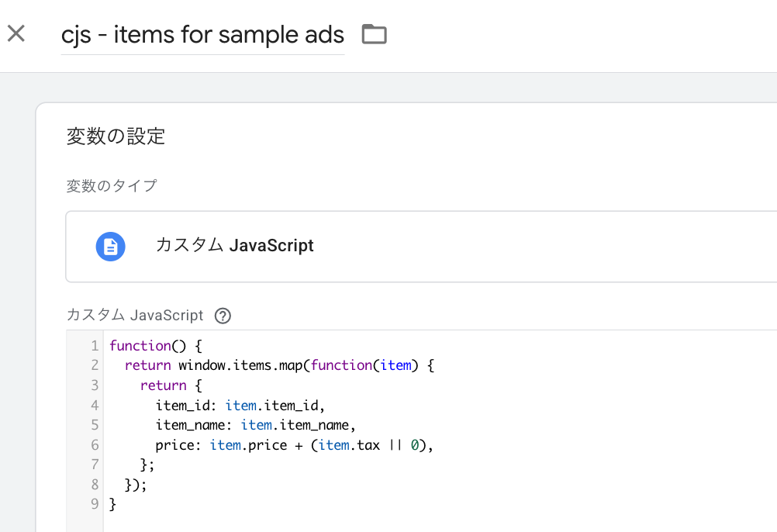Viewport: 777px width, 532px height.
Task: Click the folder icon next to the title
Action: pos(374,34)
